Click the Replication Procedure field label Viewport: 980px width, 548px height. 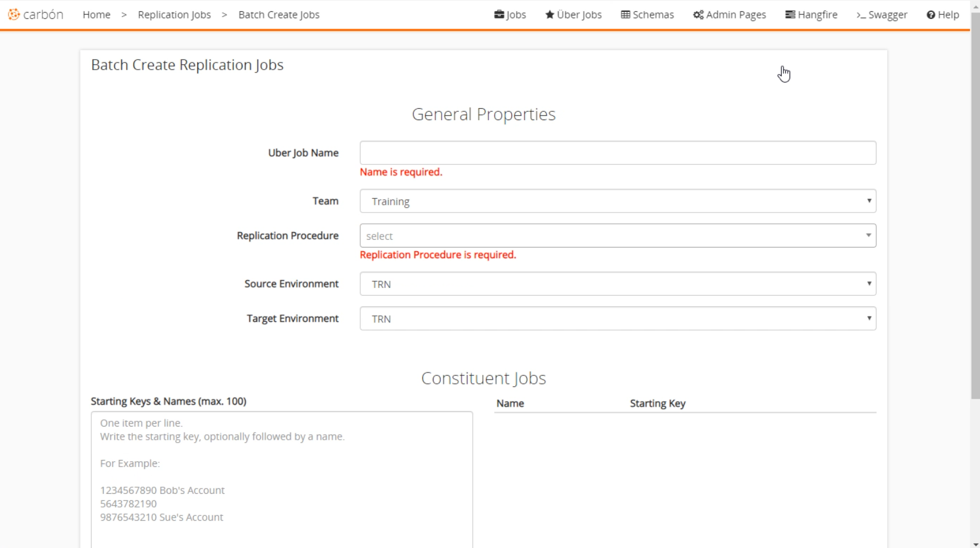pyautogui.click(x=288, y=236)
